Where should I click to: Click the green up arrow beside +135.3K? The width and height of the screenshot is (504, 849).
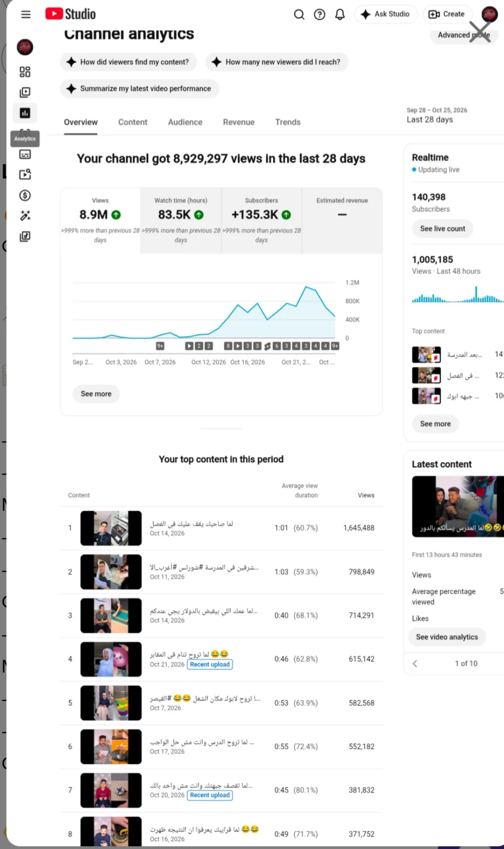click(286, 215)
